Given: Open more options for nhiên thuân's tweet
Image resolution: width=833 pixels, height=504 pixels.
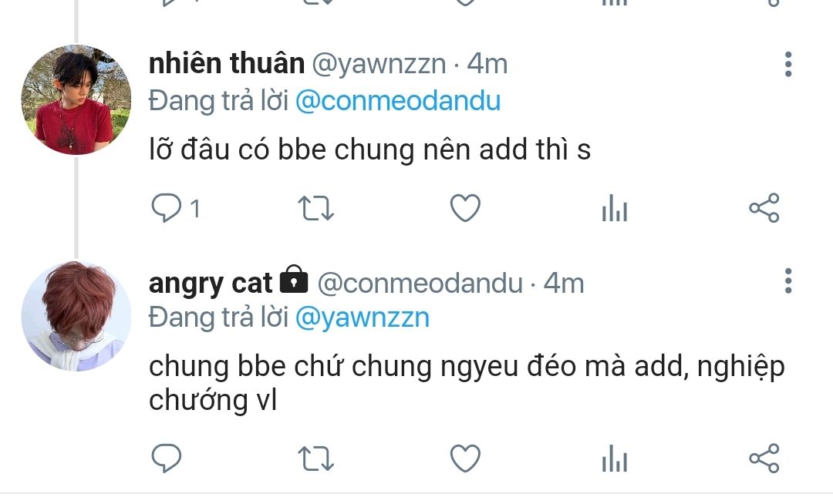Looking at the screenshot, I should point(788,64).
